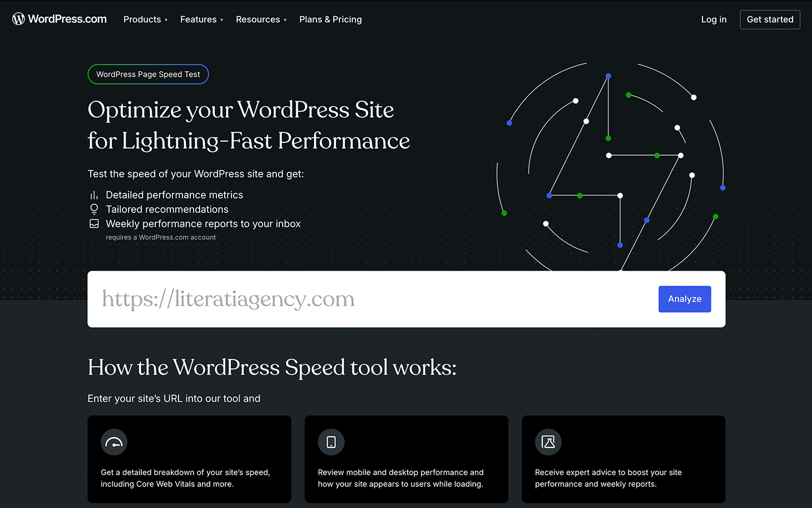This screenshot has height=508, width=812.
Task: Click the expert advice image icon
Action: (x=548, y=442)
